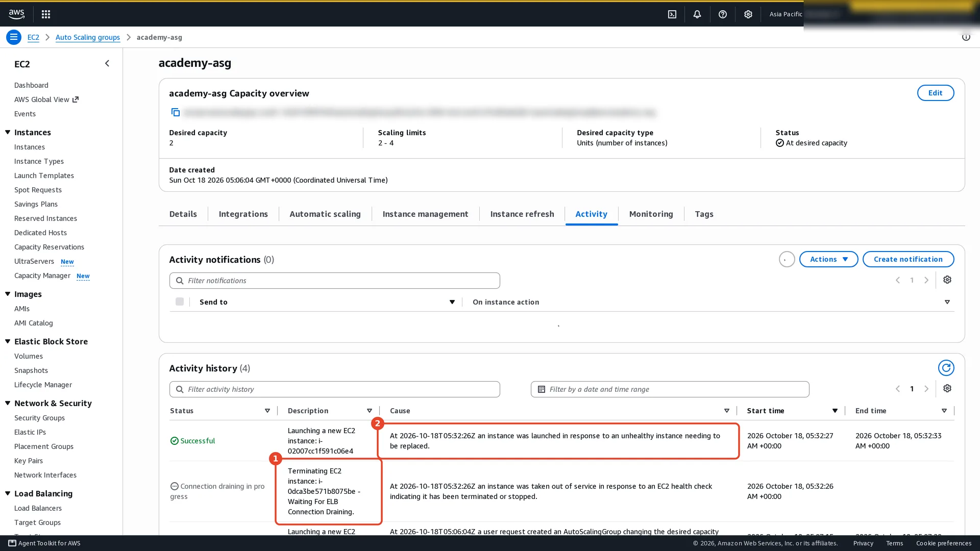The image size is (980, 551).
Task: Switch to the Automatic scaling tab
Action: (x=325, y=214)
